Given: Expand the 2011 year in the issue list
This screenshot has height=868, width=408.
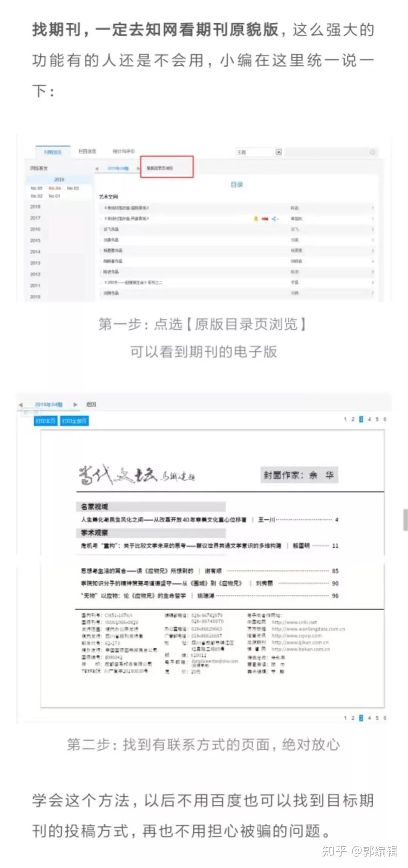Looking at the screenshot, I should [x=35, y=286].
